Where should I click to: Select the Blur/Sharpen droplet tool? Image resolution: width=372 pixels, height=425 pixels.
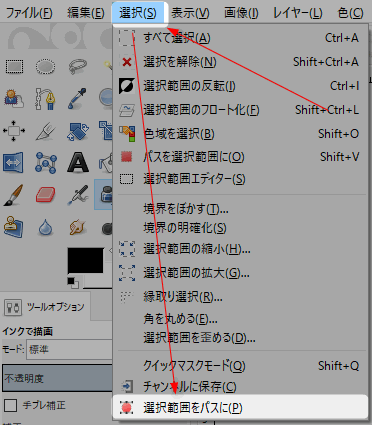tap(46, 228)
